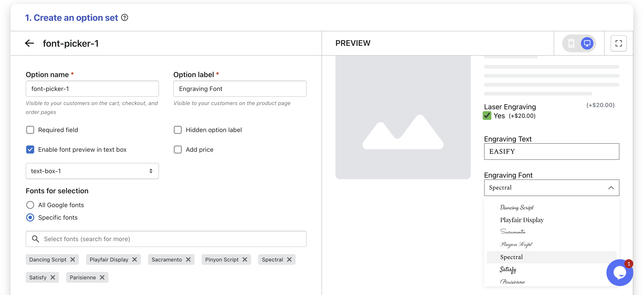Screen dimensions: 644x295
Task: Open the help icon beside Create an option set
Action: point(125,18)
